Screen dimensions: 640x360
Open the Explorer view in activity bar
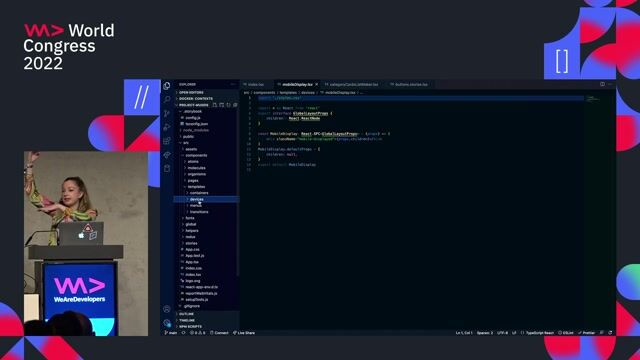[167, 86]
